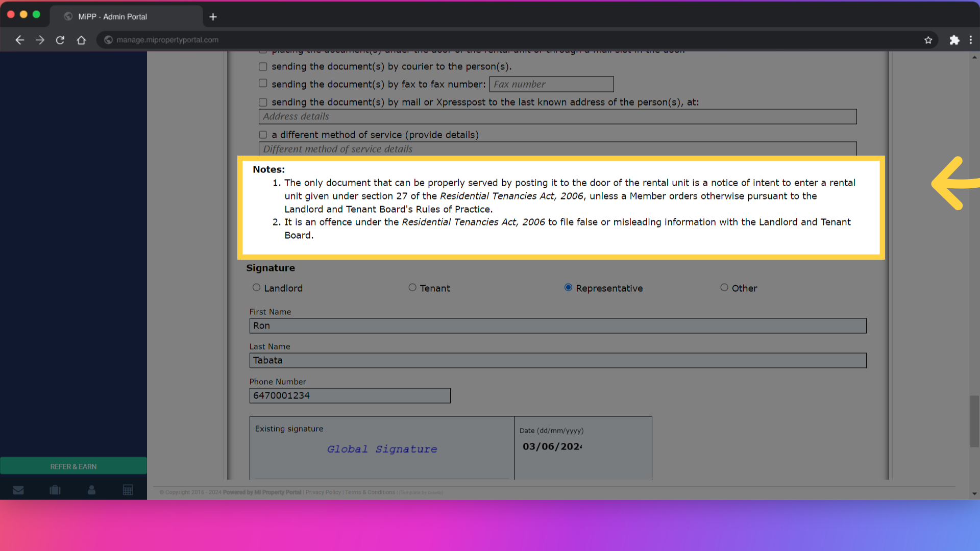The image size is (980, 551).
Task: Open the browser three-dot menu
Action: click(971, 40)
